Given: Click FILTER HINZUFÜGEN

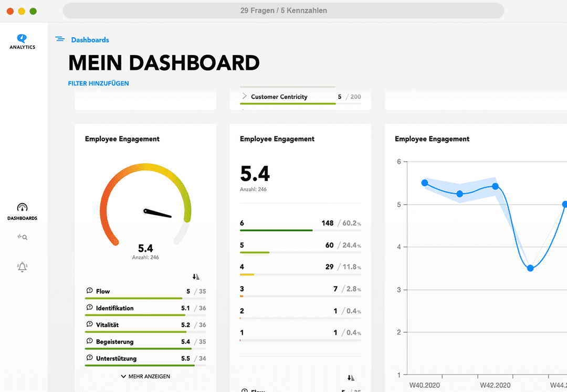Looking at the screenshot, I should [98, 83].
